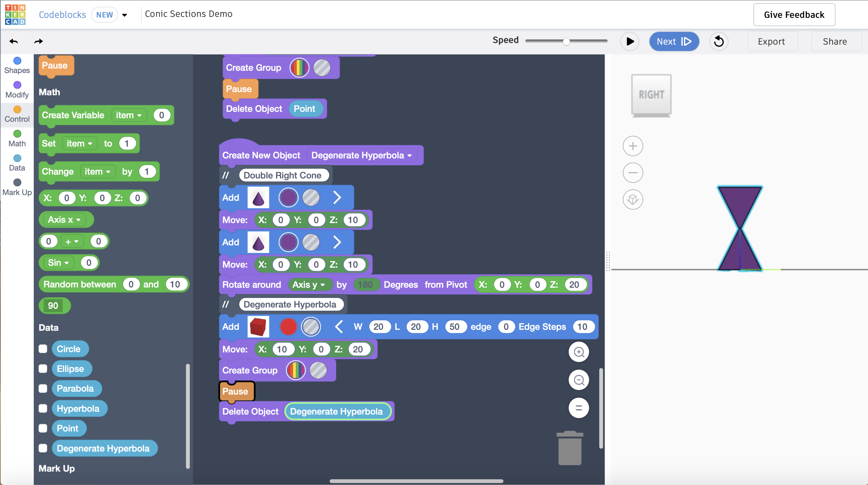
Task: Open the Modify category
Action: point(17,90)
